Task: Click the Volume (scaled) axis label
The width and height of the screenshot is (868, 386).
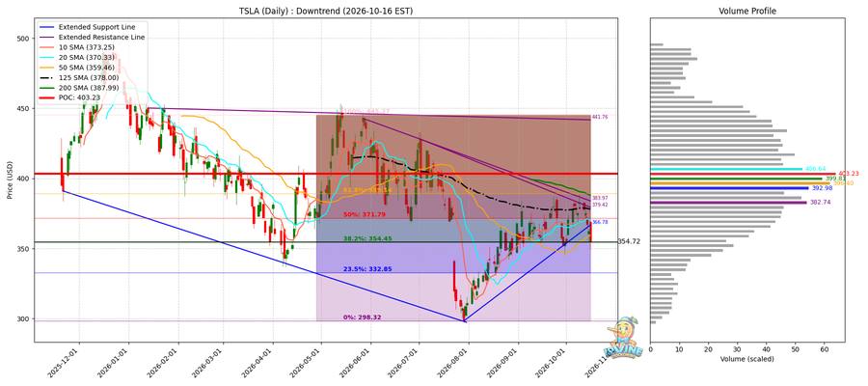Action: 747,359
